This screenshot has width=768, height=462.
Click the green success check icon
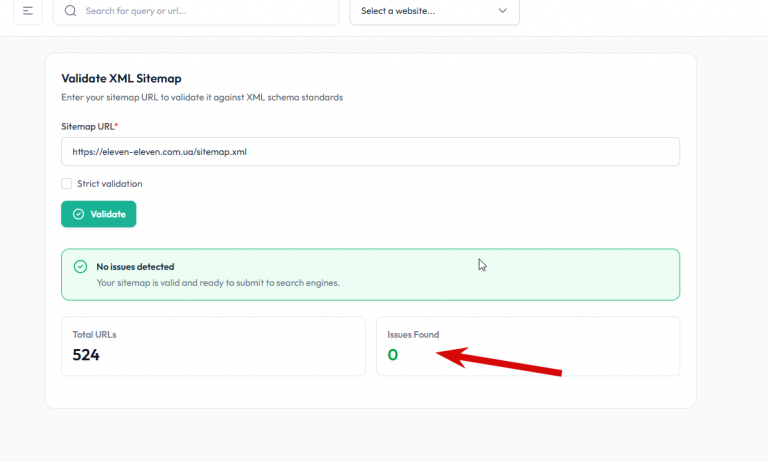click(80, 267)
